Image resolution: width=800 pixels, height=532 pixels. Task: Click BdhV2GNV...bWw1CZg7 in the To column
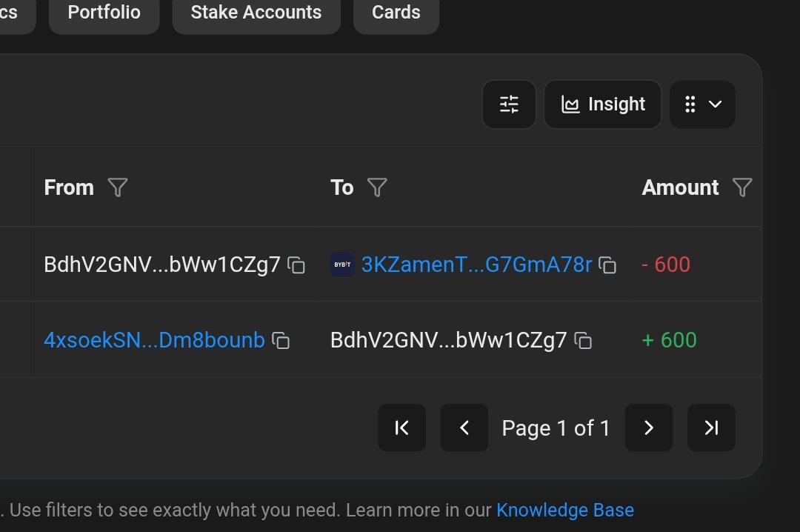click(x=448, y=340)
